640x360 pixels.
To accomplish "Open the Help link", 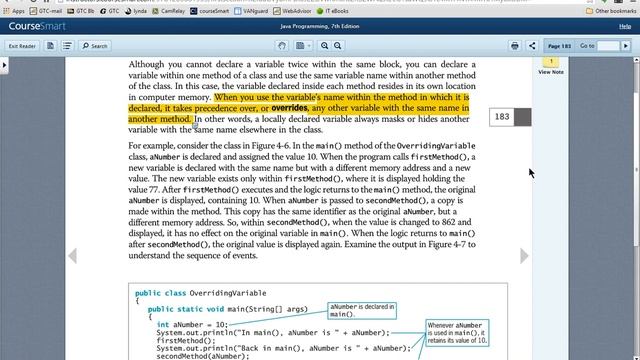I will (x=624, y=26).
